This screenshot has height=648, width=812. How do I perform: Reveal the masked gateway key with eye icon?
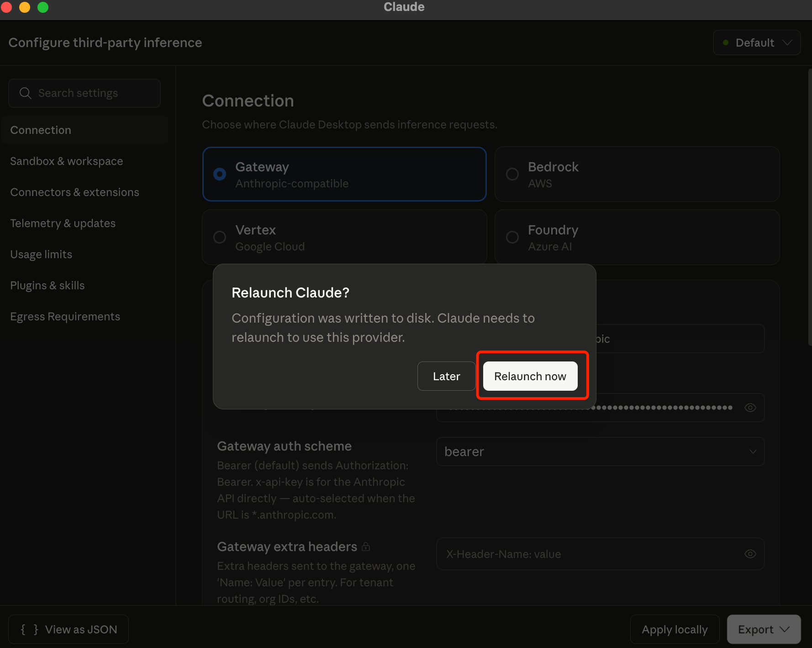(750, 408)
